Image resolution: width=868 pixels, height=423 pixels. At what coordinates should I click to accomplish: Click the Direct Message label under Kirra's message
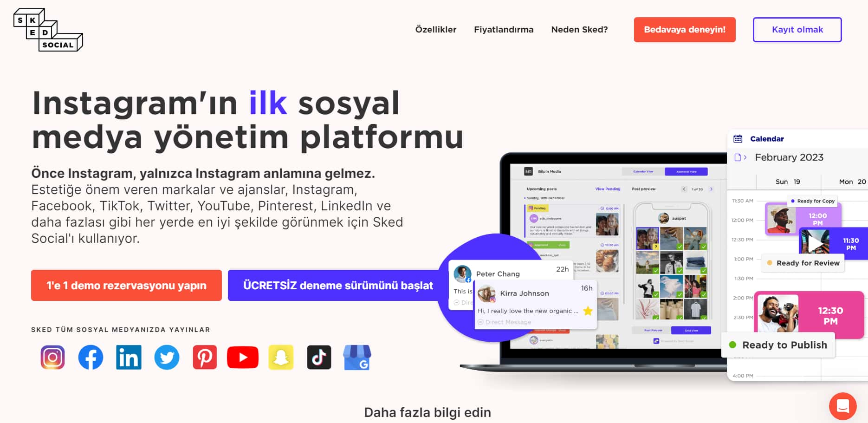coord(508,322)
